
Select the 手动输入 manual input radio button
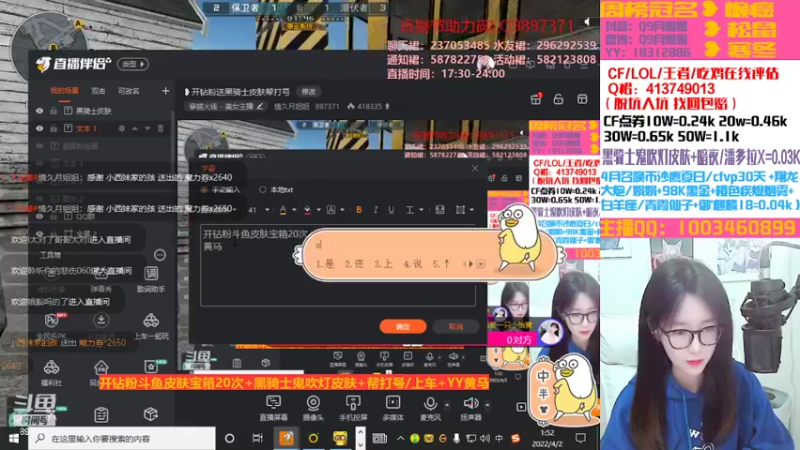(x=204, y=190)
